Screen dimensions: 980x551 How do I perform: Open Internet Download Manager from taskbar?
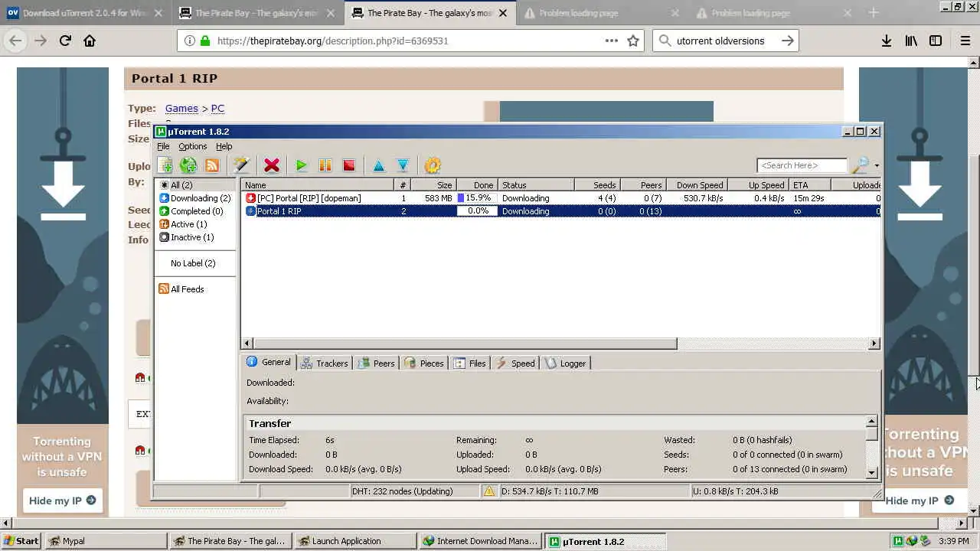coord(480,541)
